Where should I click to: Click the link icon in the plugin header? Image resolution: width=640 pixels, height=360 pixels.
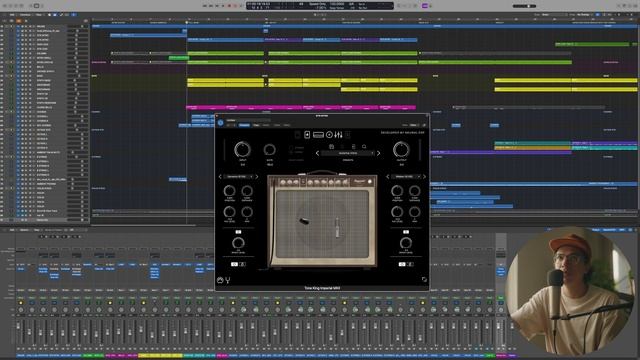[x=424, y=125]
